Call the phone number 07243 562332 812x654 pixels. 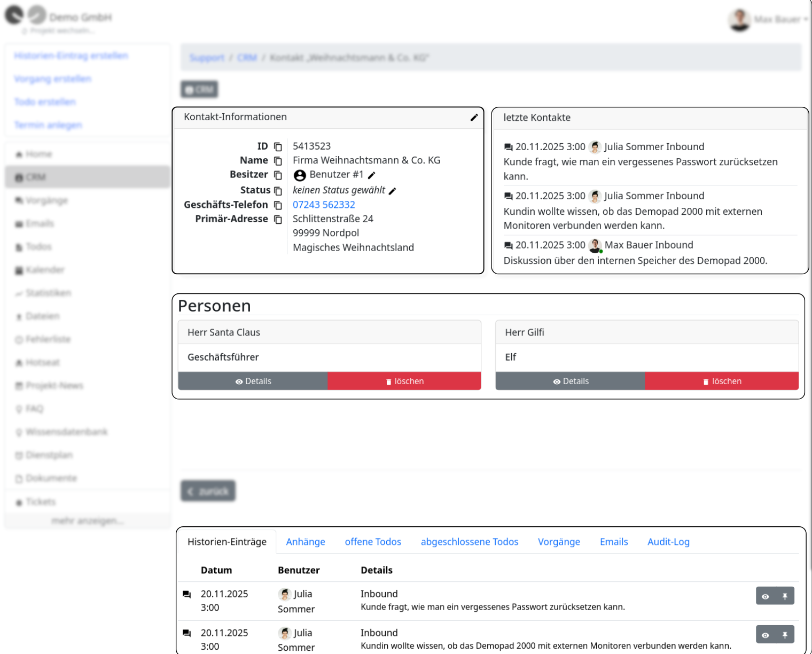(x=324, y=205)
